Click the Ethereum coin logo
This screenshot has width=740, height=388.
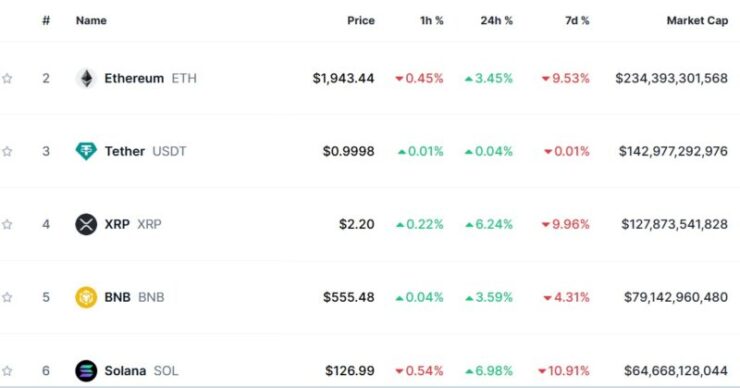86,78
